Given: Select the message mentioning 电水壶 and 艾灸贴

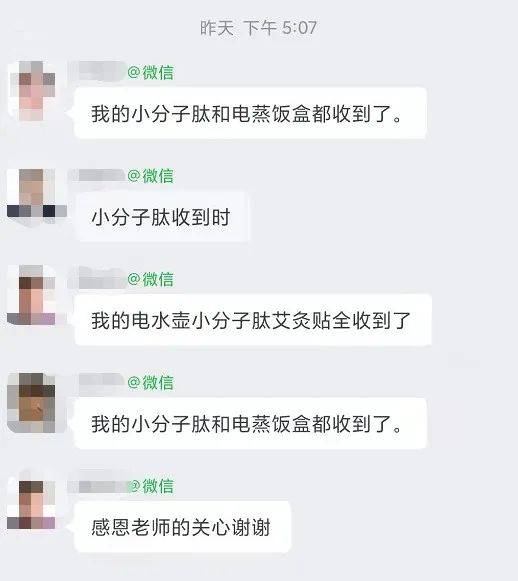Looking at the screenshot, I should coord(253,320).
